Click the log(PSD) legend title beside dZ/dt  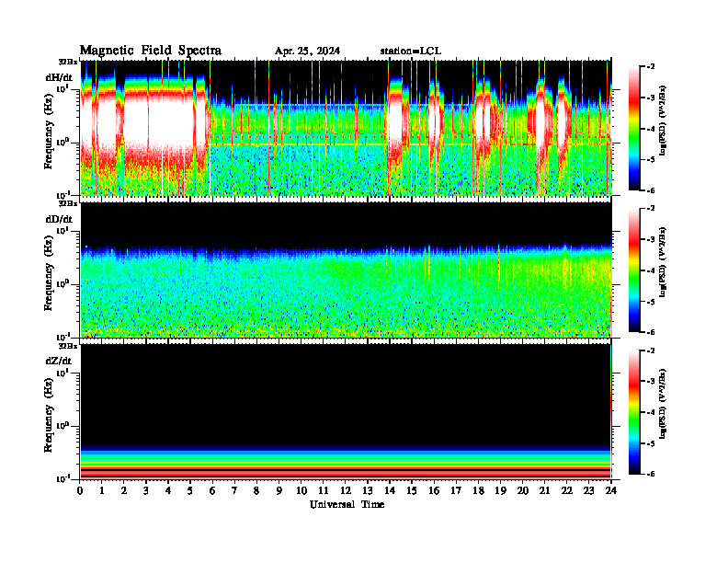663,404
